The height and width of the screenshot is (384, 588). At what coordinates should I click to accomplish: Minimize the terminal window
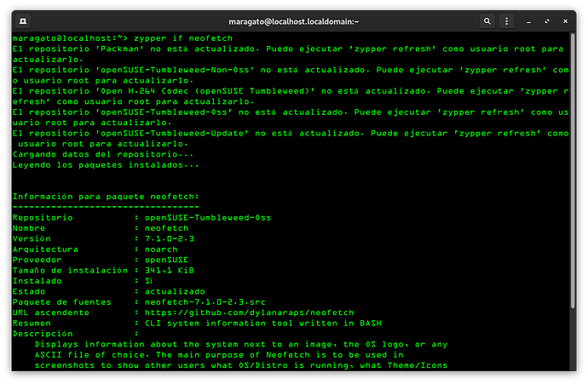click(528, 22)
